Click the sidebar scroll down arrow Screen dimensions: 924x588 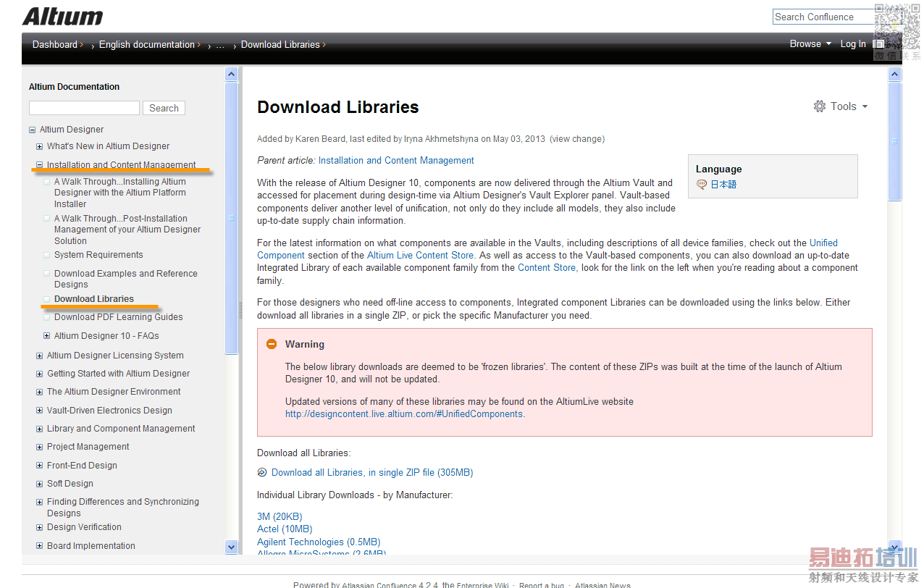pyautogui.click(x=232, y=547)
